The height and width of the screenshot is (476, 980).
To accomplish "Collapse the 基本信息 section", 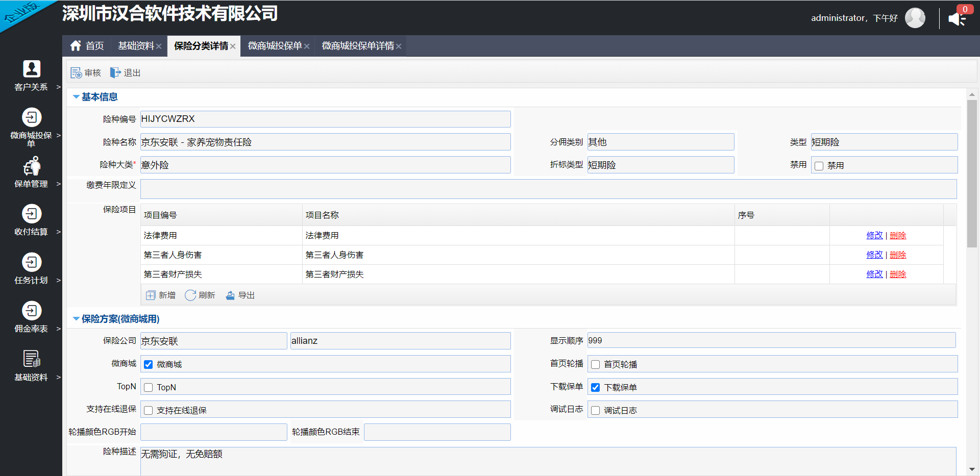I will click(x=76, y=97).
